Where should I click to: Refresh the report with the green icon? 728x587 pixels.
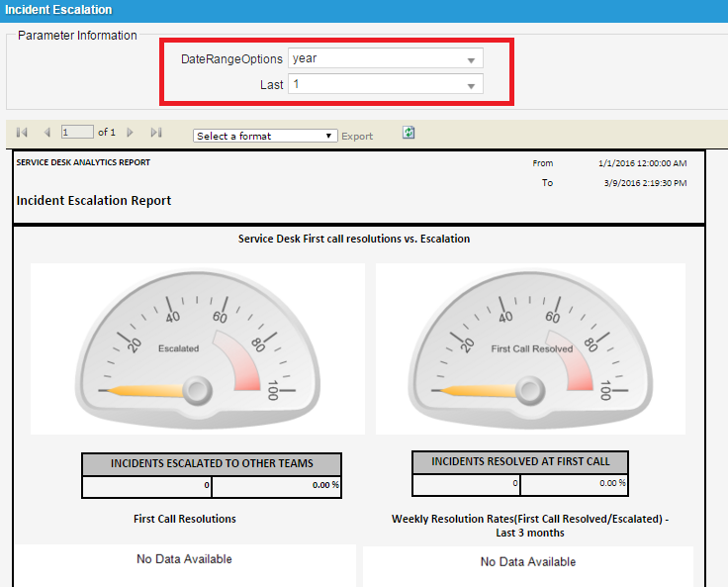(x=409, y=133)
